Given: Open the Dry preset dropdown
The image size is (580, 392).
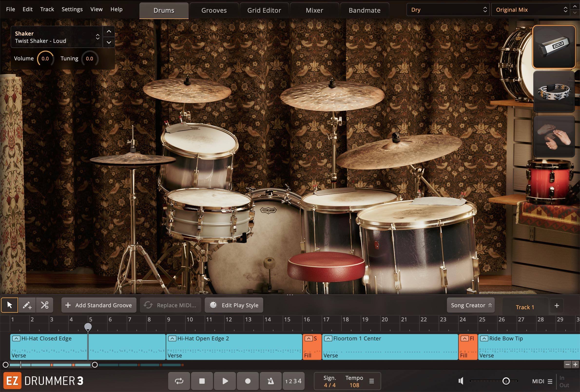Looking at the screenshot, I should [447, 9].
